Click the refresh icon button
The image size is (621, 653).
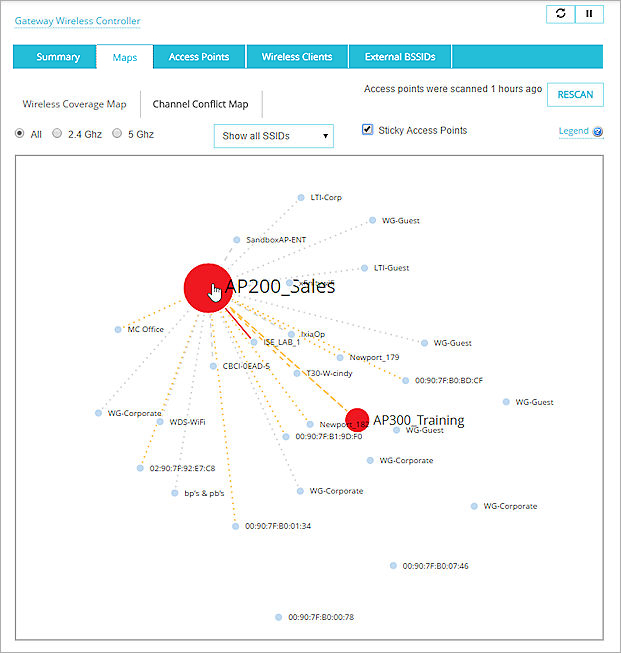pyautogui.click(x=560, y=14)
